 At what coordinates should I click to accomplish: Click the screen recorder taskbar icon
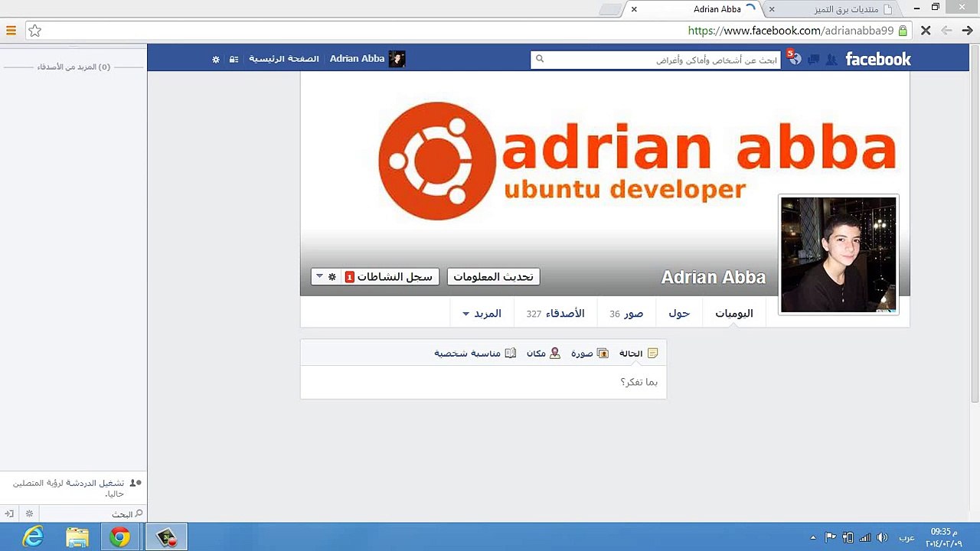(166, 537)
